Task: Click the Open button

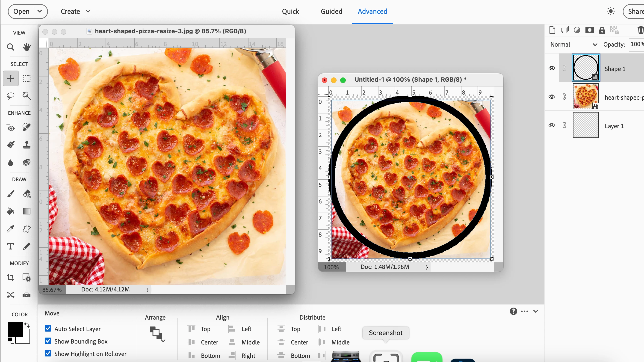Action: point(21,12)
